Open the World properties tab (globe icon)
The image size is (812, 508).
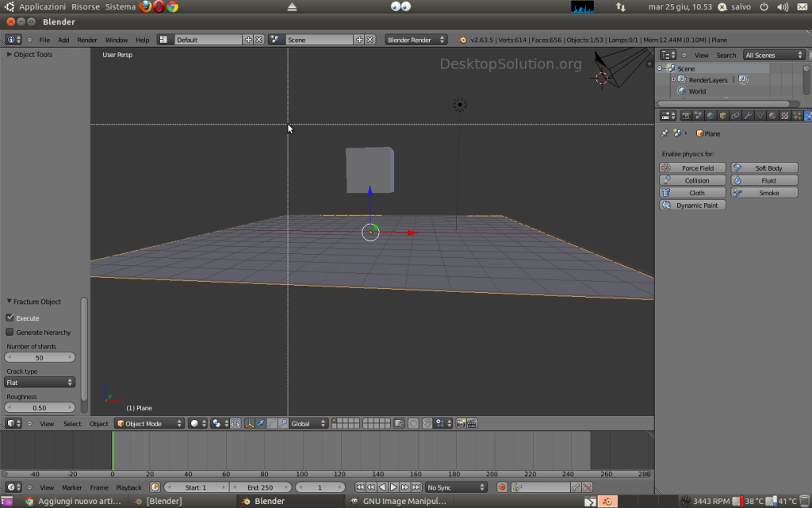[x=710, y=116]
